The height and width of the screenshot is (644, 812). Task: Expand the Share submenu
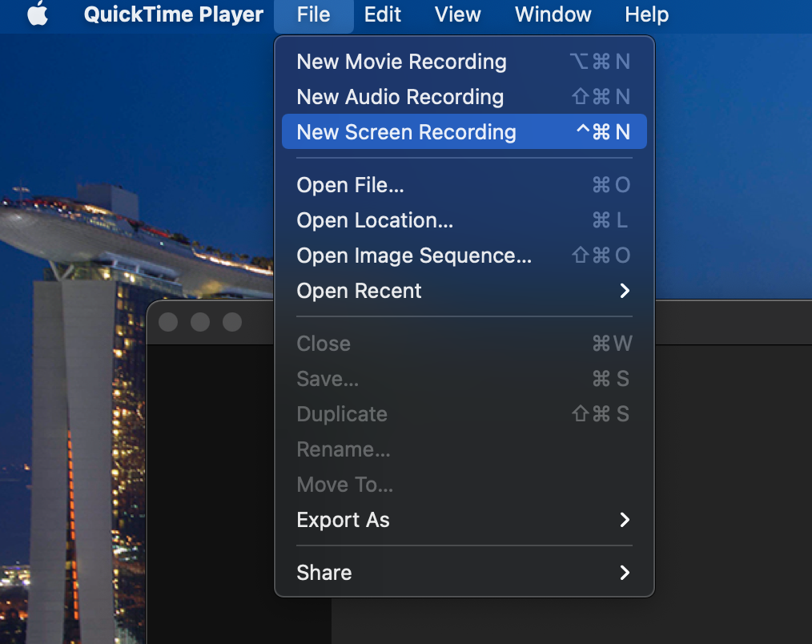(464, 573)
